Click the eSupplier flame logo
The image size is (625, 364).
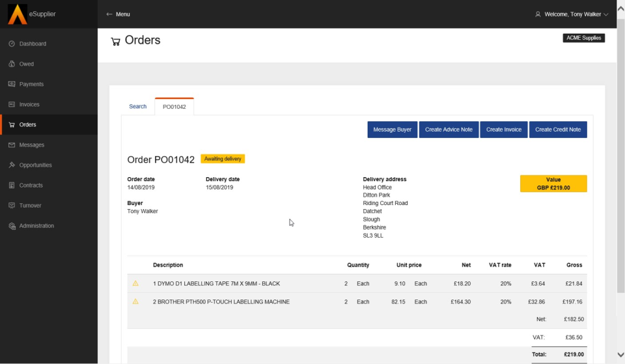click(x=17, y=14)
